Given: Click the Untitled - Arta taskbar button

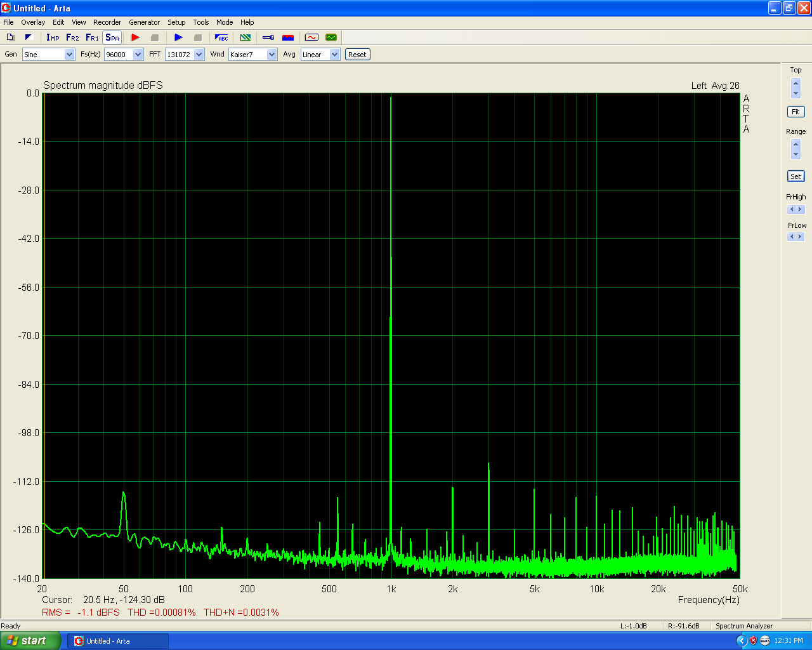Looking at the screenshot, I should click(118, 641).
